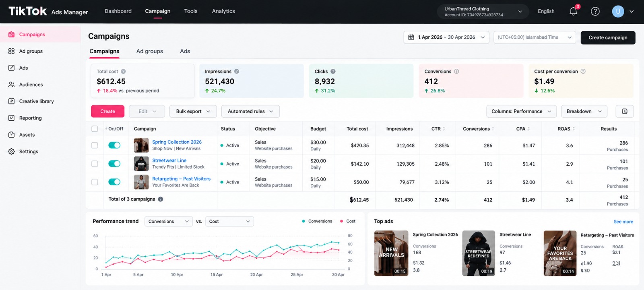Click the Audiences sidebar icon
This screenshot has width=644, height=290.
click(x=11, y=84)
